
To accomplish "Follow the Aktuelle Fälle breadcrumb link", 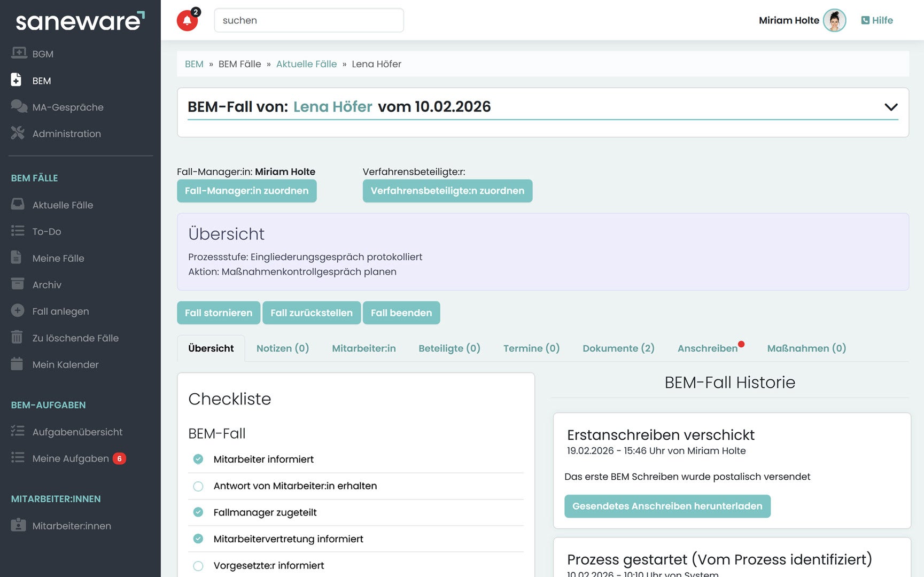I will click(x=306, y=64).
